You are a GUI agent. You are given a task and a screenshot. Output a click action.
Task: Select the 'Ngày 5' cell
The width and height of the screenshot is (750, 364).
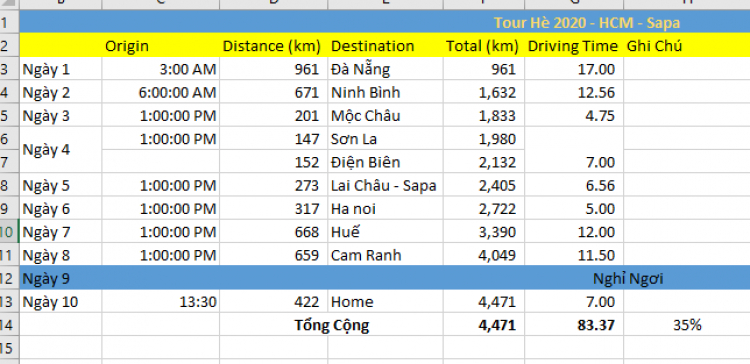(x=60, y=185)
